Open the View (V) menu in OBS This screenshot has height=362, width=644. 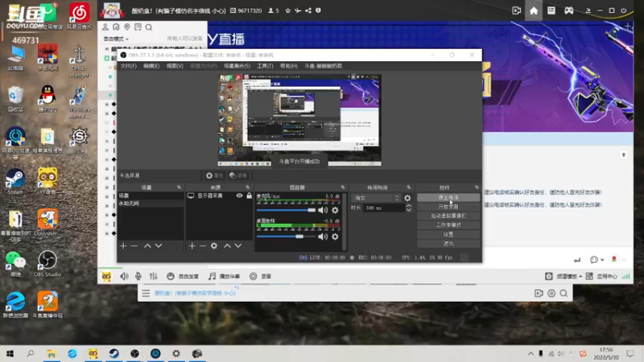[175, 66]
